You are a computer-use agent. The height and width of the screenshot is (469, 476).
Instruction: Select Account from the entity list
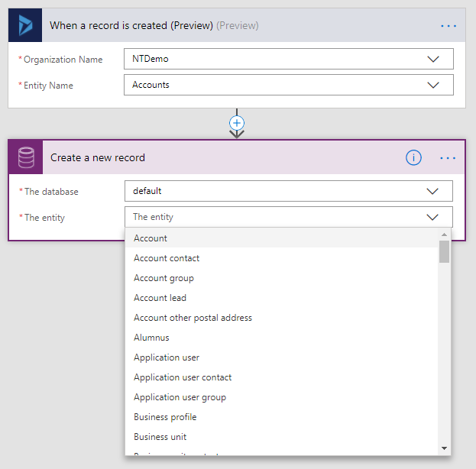point(151,238)
